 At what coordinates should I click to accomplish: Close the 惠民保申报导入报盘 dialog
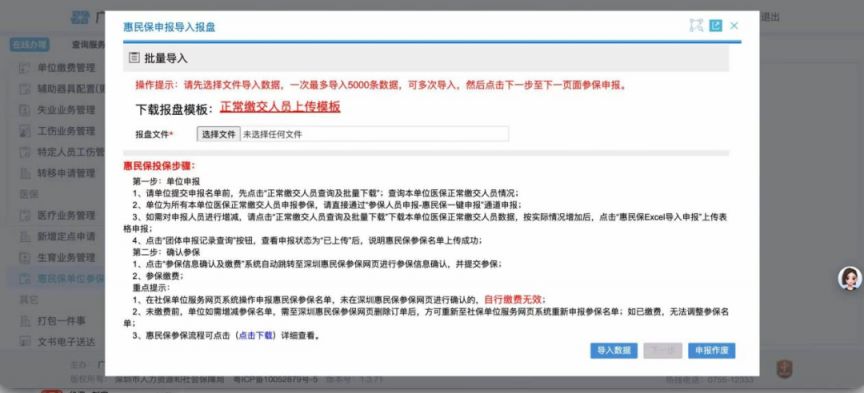(734, 25)
